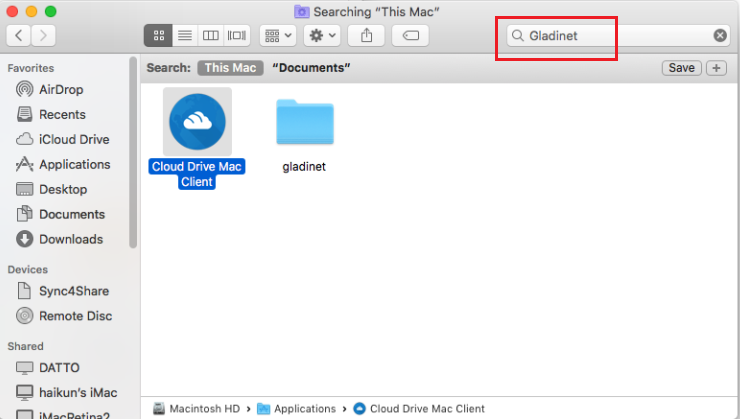Click the Share toolbar button

click(x=366, y=35)
